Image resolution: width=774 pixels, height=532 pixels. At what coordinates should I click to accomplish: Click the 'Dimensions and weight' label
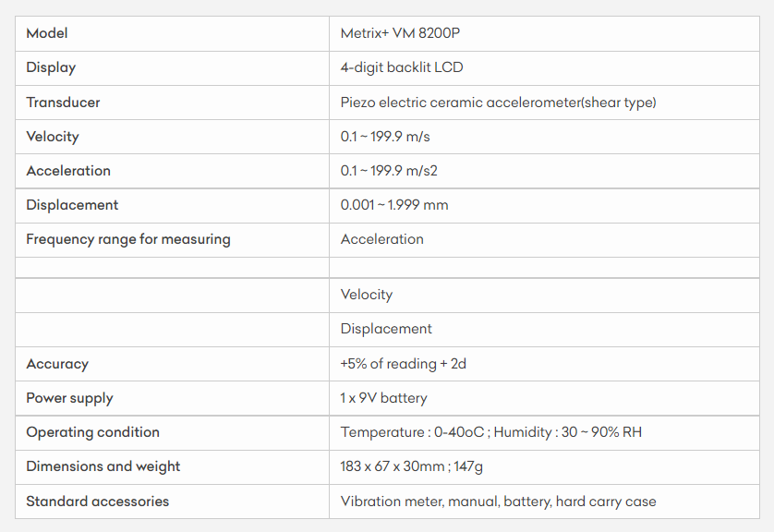[103, 466]
